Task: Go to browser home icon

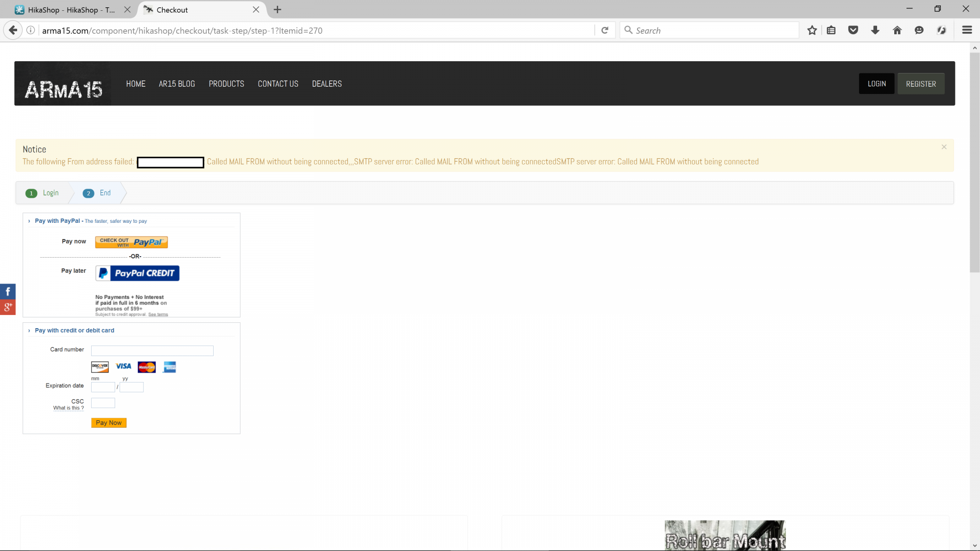Action: point(897,30)
